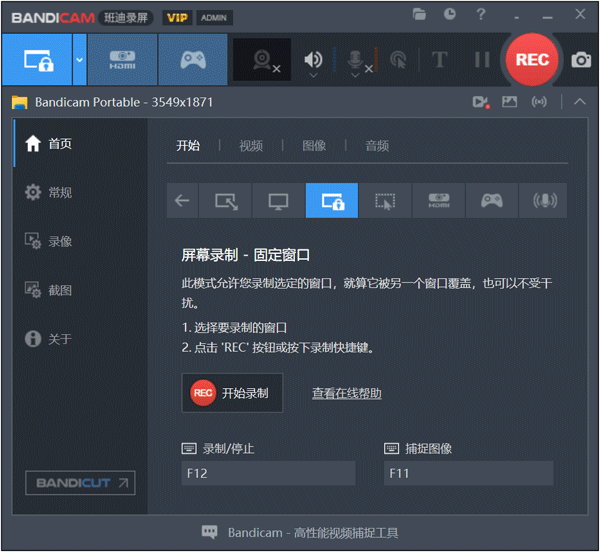Toggle the microphone recording

click(x=356, y=60)
